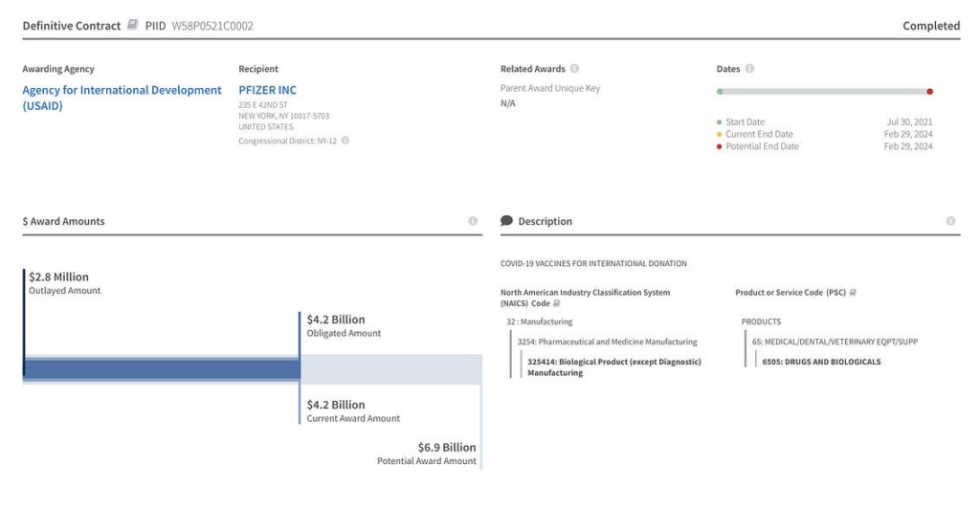Click the dark blue obligated amount bar
The width and height of the screenshot is (980, 508).
[x=161, y=369]
